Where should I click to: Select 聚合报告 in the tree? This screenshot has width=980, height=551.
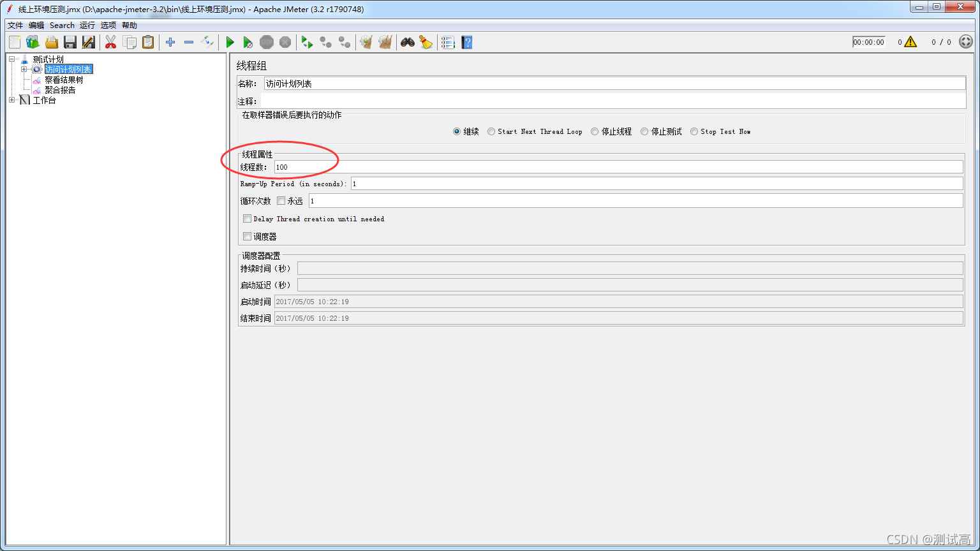(x=60, y=90)
